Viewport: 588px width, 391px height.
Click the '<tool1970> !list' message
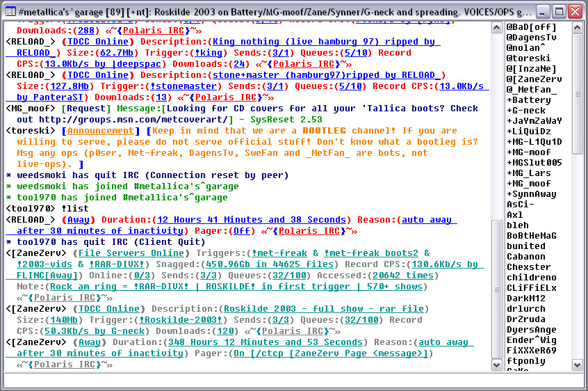[x=47, y=209]
